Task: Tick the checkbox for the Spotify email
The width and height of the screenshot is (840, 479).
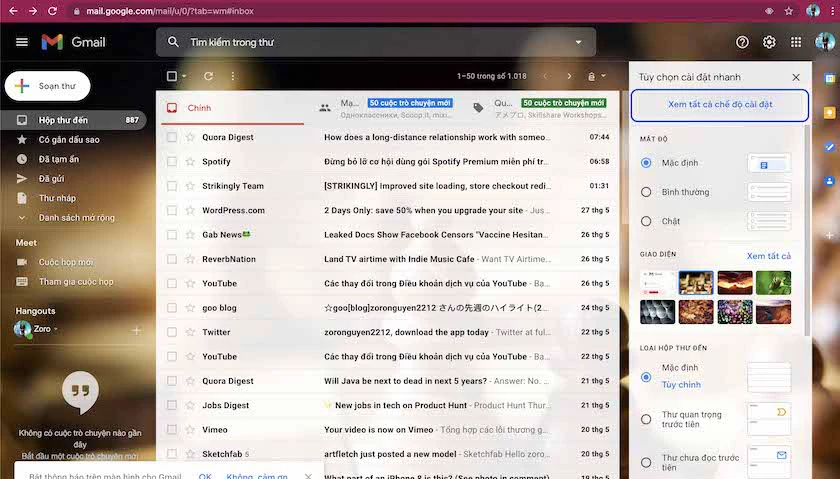Action: [x=171, y=161]
